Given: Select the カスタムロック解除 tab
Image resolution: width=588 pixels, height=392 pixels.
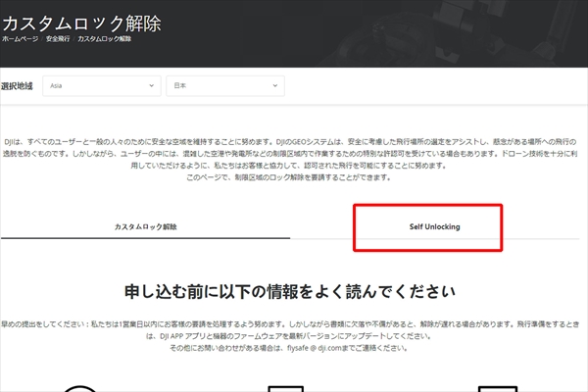Looking at the screenshot, I should pyautogui.click(x=145, y=227).
